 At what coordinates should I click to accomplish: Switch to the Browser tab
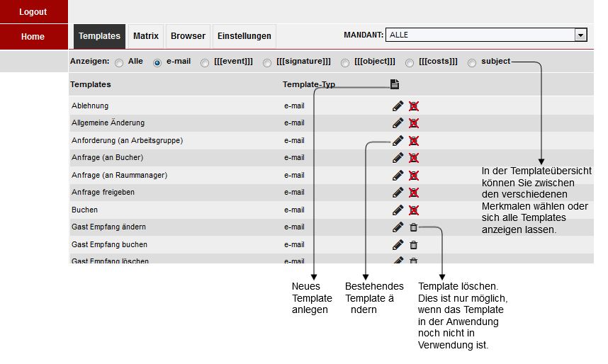click(x=188, y=36)
